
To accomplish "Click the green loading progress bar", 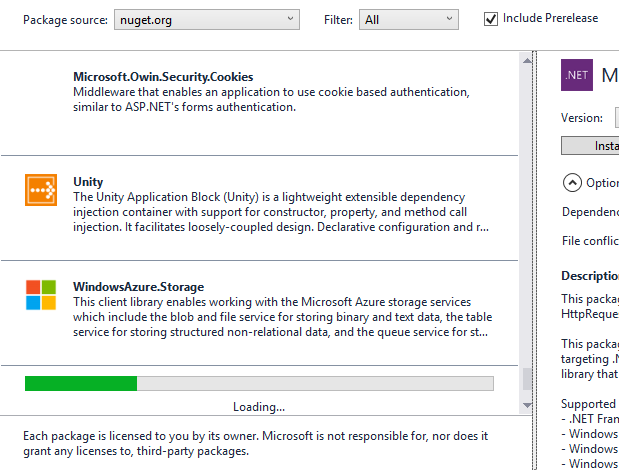I will [259, 384].
